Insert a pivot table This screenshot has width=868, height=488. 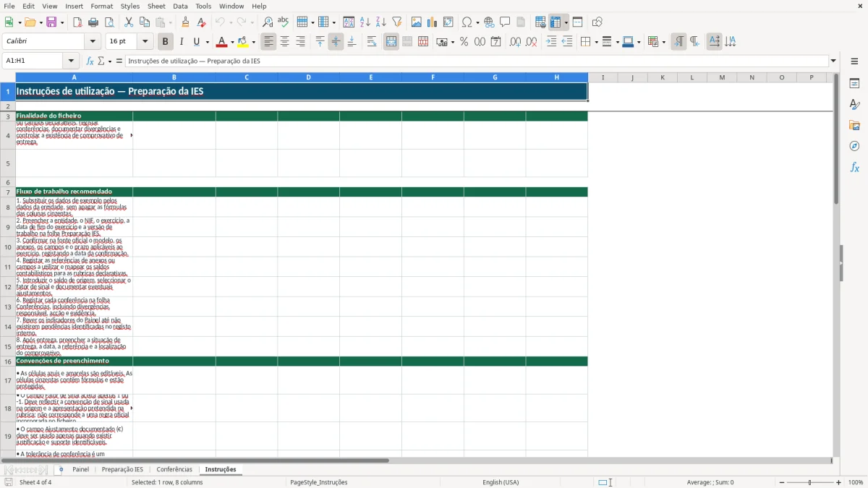click(448, 22)
